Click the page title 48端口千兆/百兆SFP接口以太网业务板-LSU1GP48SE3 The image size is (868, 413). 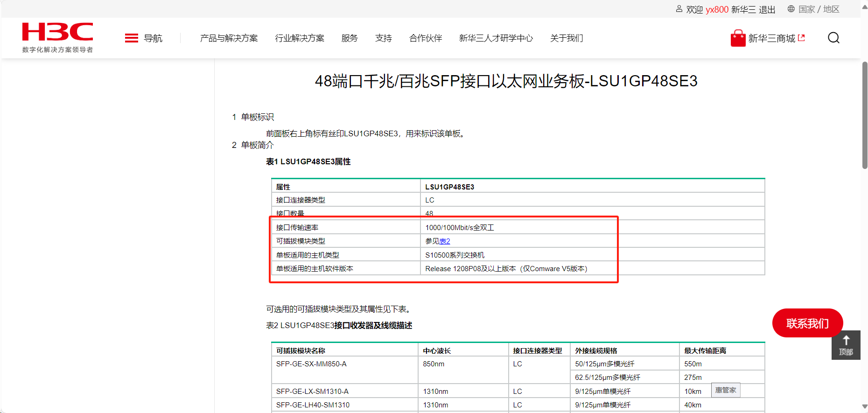pos(506,81)
